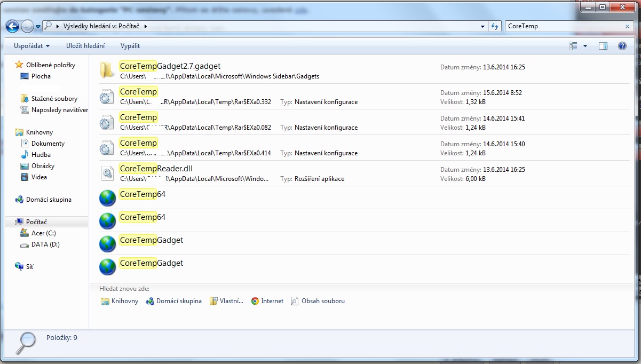Search again in Domácí skupina link
The height and width of the screenshot is (364, 641).
173,301
